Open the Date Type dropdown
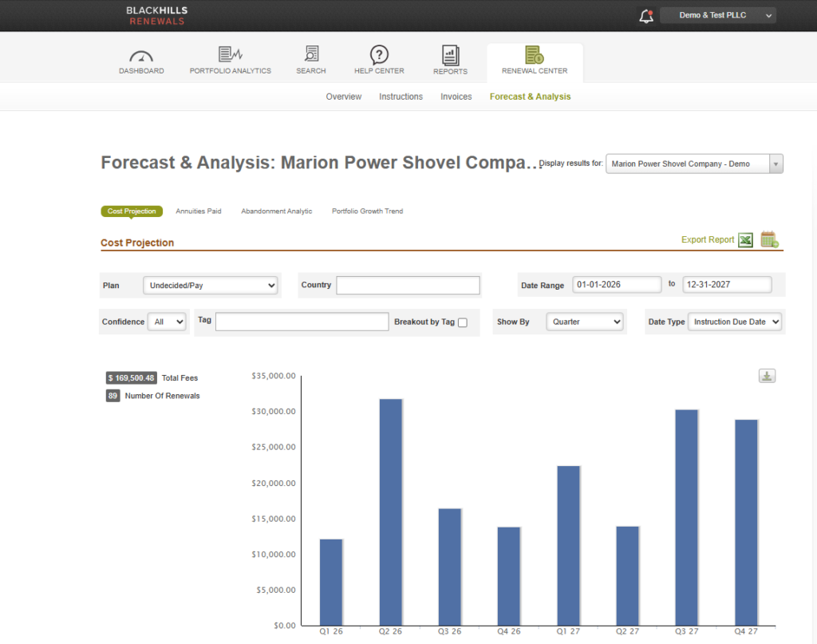The image size is (817, 644). click(x=734, y=322)
